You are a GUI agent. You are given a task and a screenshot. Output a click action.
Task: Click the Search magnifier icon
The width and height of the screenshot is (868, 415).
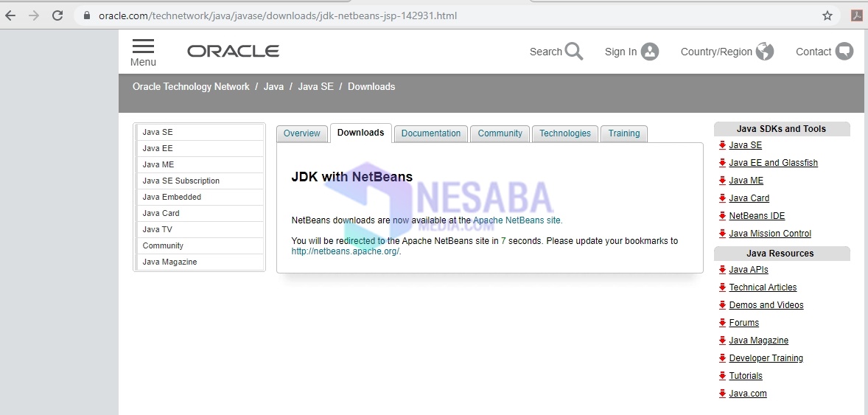(574, 52)
